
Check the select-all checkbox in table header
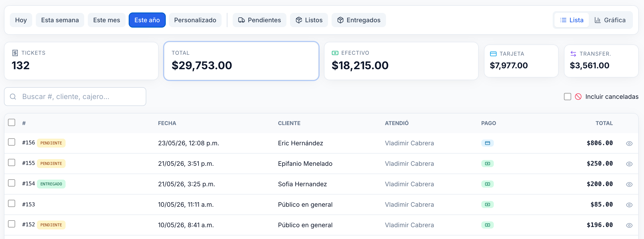pos(12,123)
